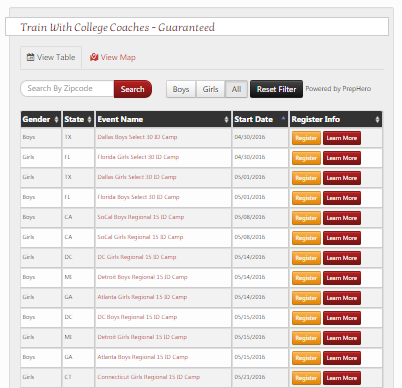Learn More about SoCal Boys Regional camp
Screen dimensions: 402x388
342,218
